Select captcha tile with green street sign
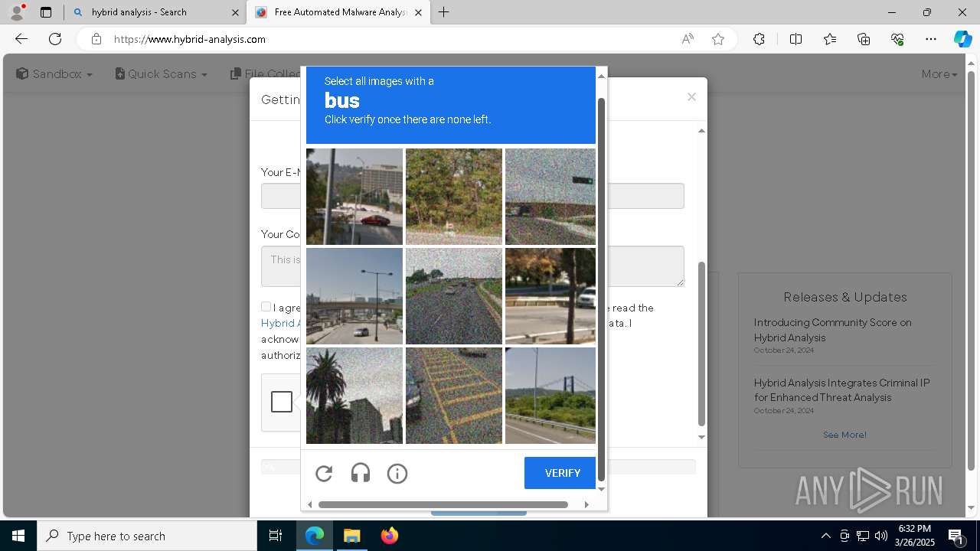This screenshot has width=980, height=551. point(550,197)
